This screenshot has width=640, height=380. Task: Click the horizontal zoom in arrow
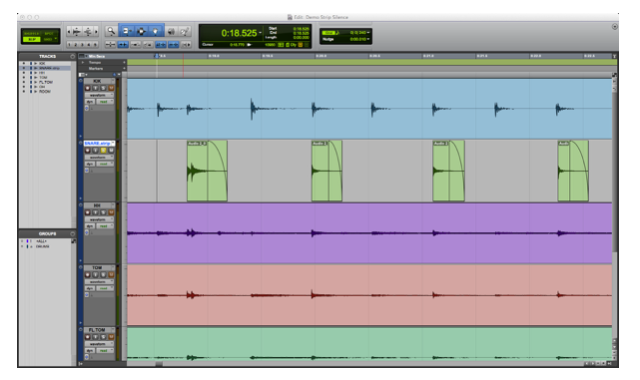click(x=96, y=31)
